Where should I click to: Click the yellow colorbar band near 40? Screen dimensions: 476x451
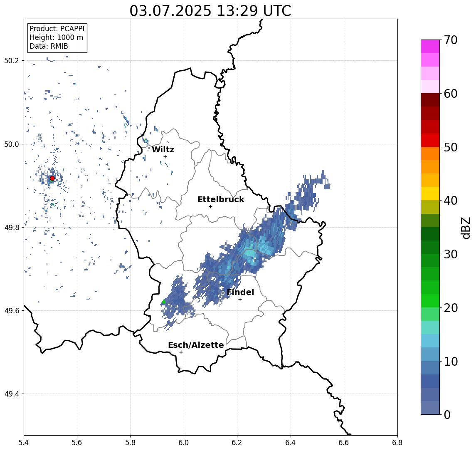(430, 193)
